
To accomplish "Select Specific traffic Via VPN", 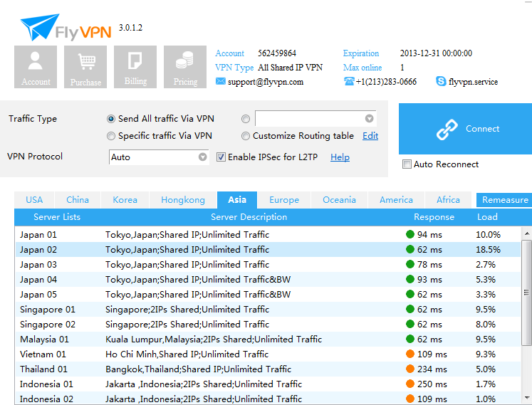I will pyautogui.click(x=111, y=136).
